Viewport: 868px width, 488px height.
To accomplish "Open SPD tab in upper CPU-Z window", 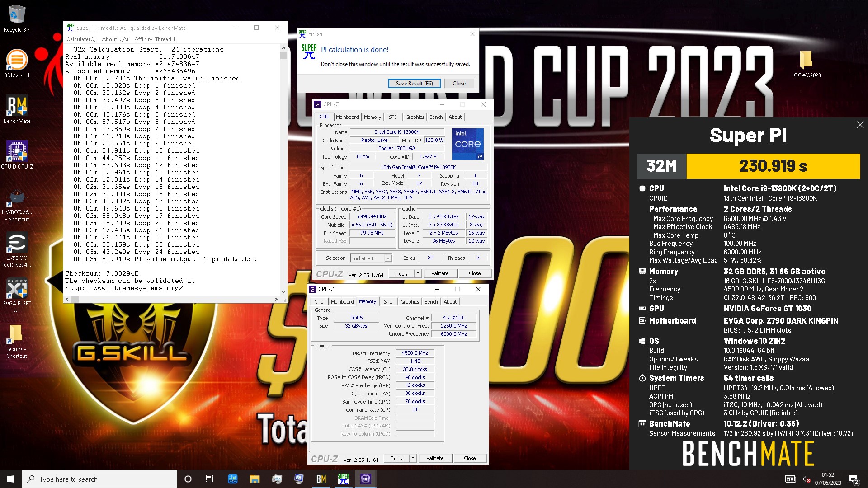I will pos(393,117).
